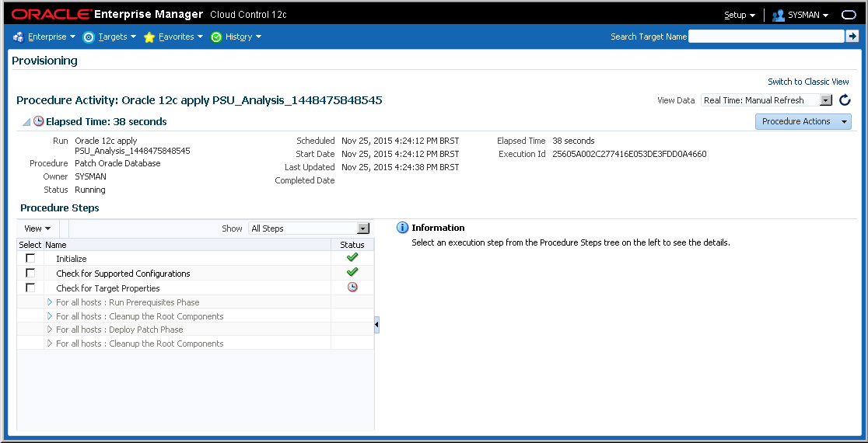Click Check for Supported Configurations step name
Screen dimensions: 868x443
pyautogui.click(x=123, y=274)
